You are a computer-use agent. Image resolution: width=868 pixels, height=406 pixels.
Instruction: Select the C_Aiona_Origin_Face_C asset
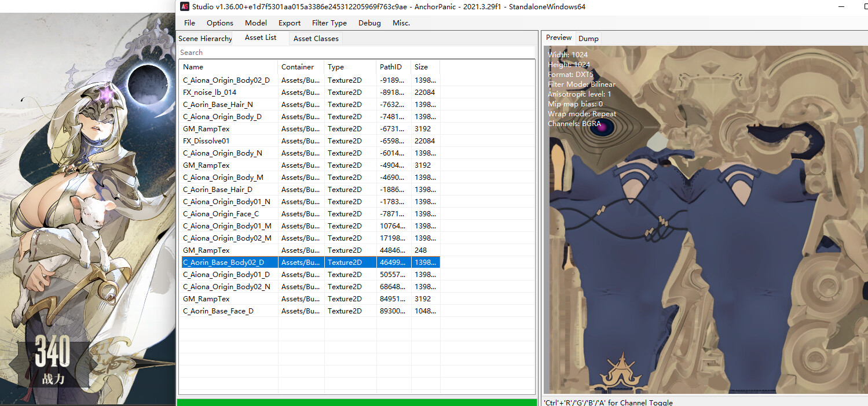click(x=221, y=214)
